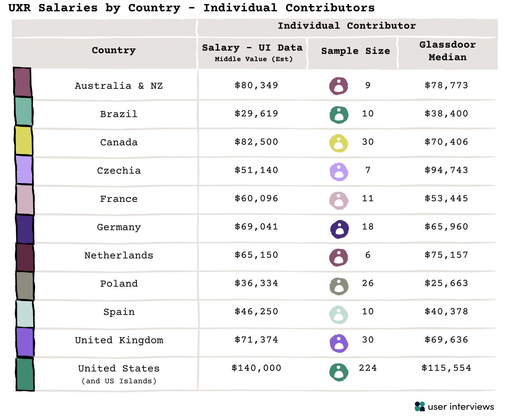Select the Glassdoor Median column header
Viewport: 526px width, 420px height.
(x=447, y=51)
